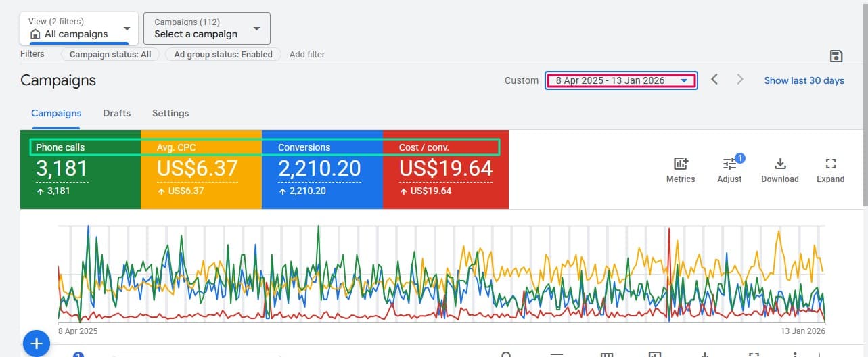This screenshot has width=868, height=357.
Task: Expand the chart to full screen
Action: point(830,170)
